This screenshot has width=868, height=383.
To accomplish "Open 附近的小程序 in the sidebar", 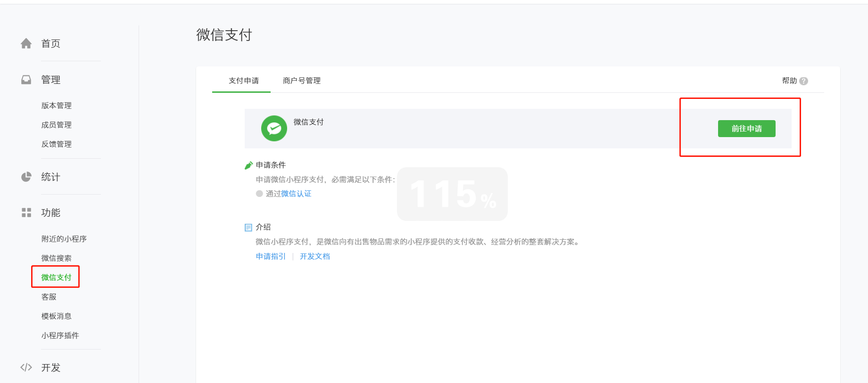I will coord(64,239).
